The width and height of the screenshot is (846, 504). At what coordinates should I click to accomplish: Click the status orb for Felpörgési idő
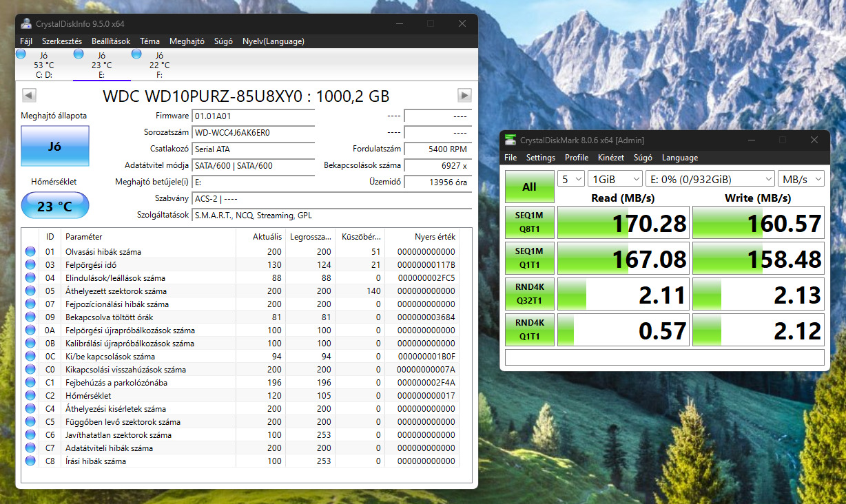(x=30, y=264)
